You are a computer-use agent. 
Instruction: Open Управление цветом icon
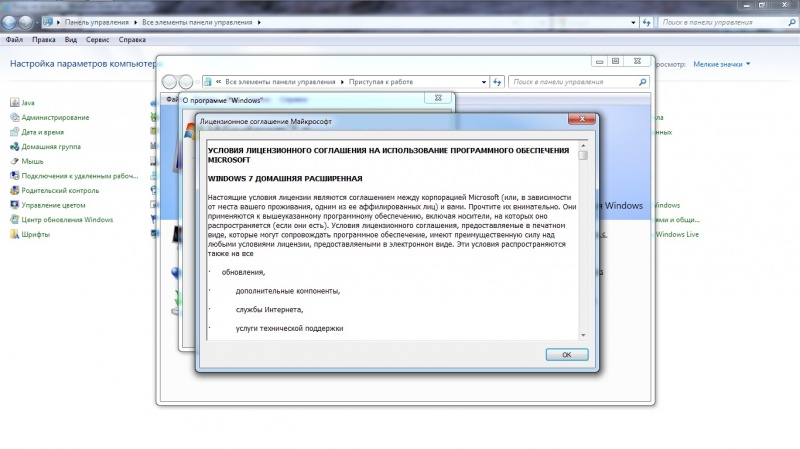point(14,205)
